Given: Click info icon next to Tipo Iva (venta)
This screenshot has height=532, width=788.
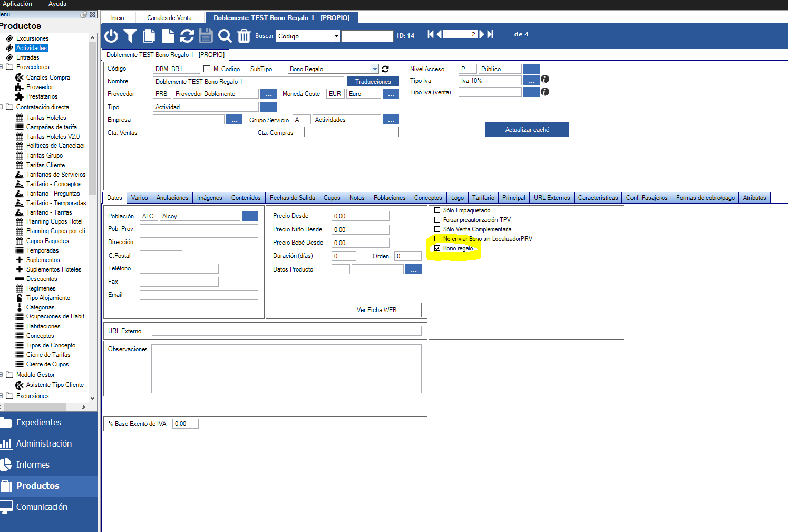Looking at the screenshot, I should [x=545, y=92].
